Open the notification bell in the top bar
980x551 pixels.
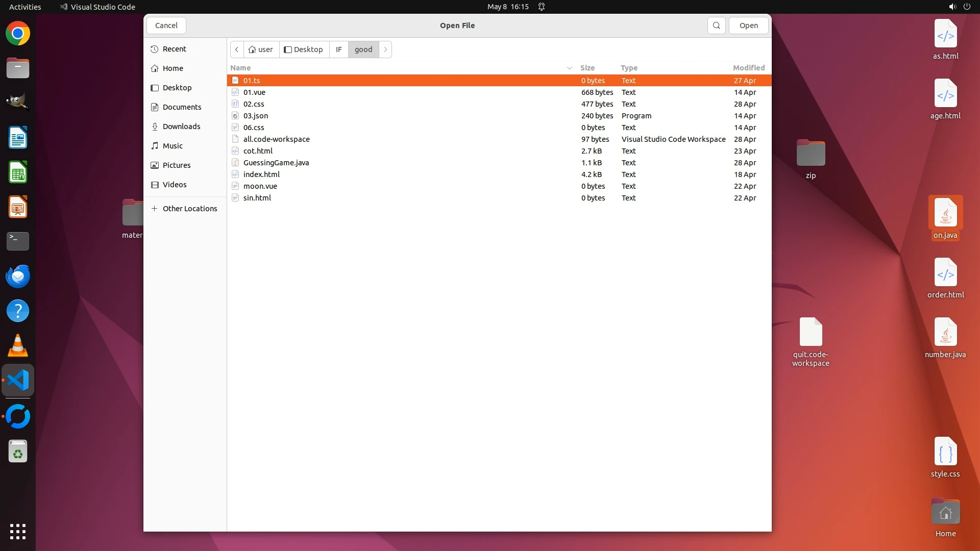click(x=542, y=7)
